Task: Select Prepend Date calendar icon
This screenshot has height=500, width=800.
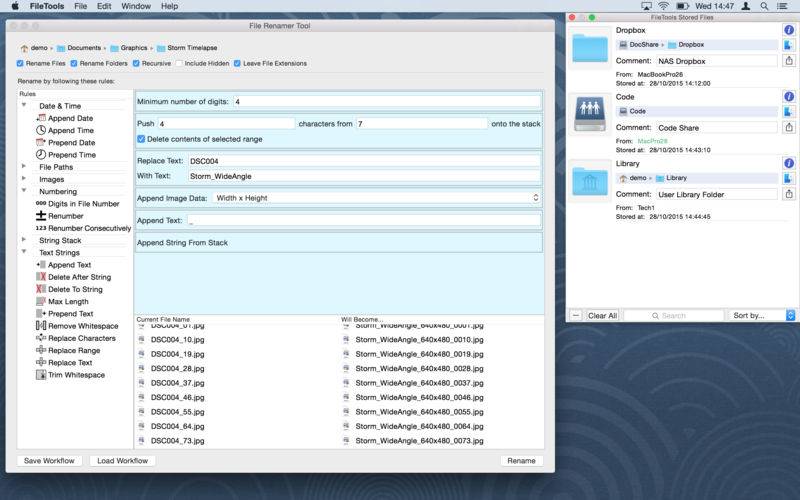Action: click(x=41, y=142)
